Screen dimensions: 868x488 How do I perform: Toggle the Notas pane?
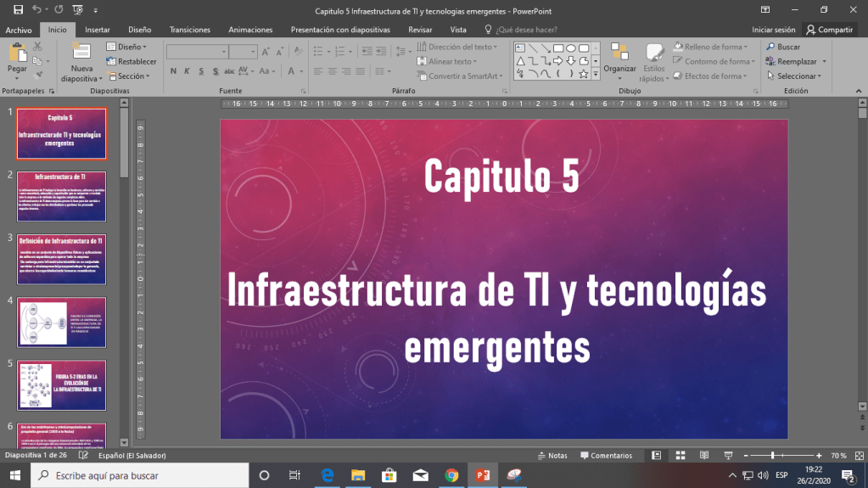552,456
